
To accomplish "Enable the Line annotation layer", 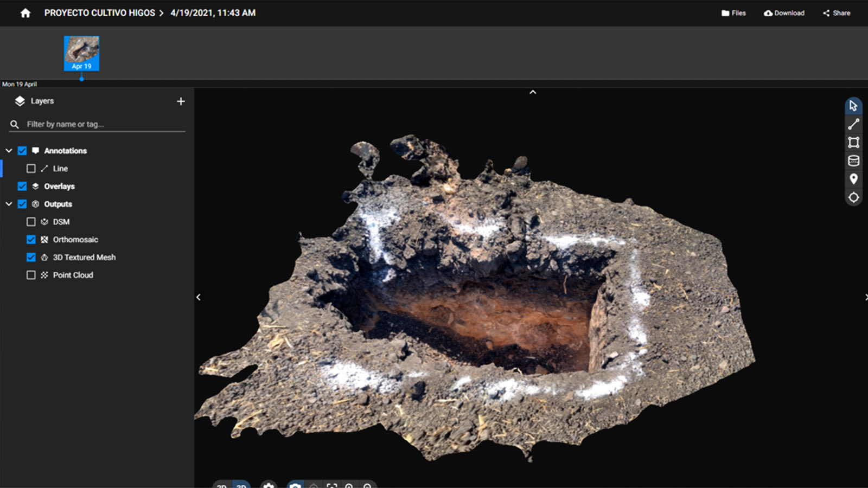I will (x=31, y=168).
